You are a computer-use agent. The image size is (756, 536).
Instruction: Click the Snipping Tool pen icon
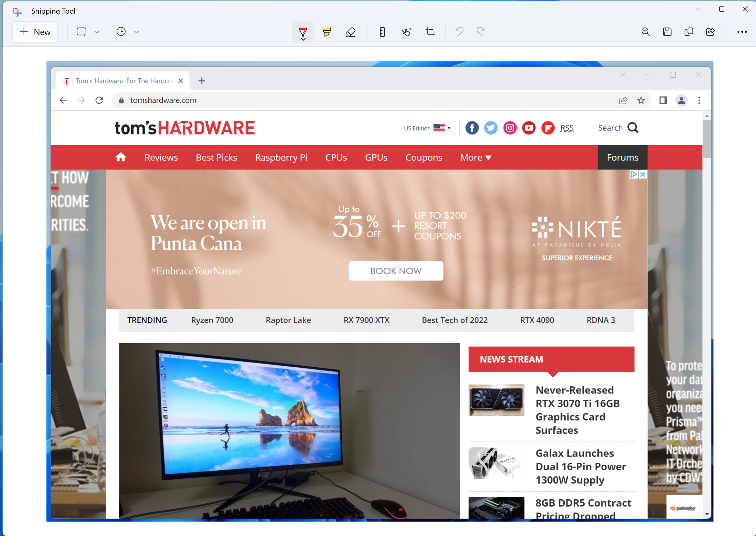click(302, 32)
